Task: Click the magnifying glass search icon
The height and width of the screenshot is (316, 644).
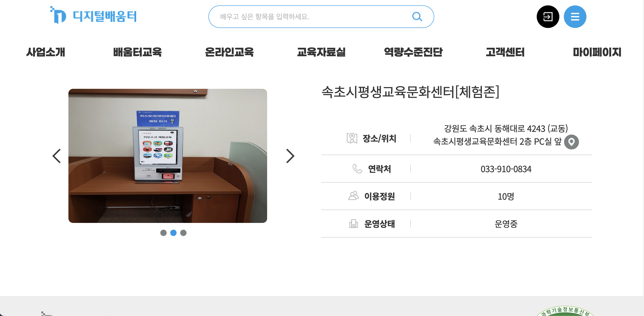Action: [x=417, y=17]
